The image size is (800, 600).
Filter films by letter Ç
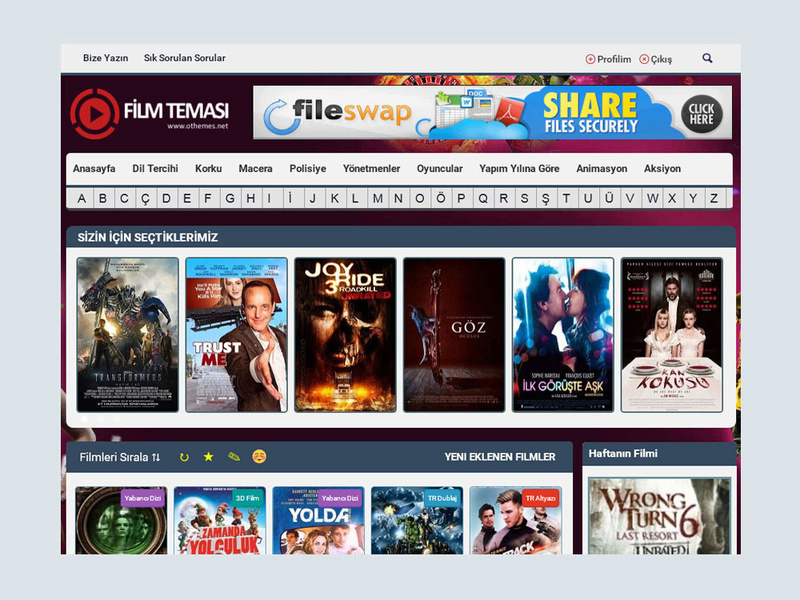pyautogui.click(x=145, y=198)
